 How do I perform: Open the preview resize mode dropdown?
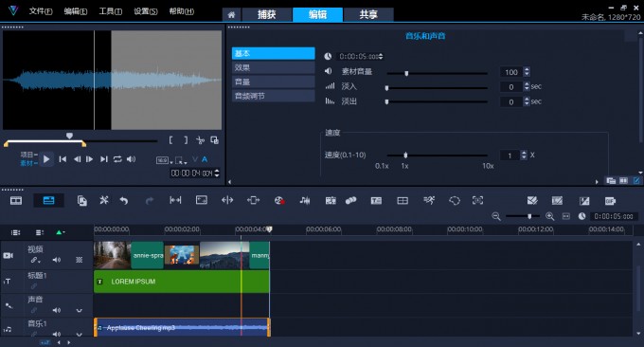pos(181,160)
